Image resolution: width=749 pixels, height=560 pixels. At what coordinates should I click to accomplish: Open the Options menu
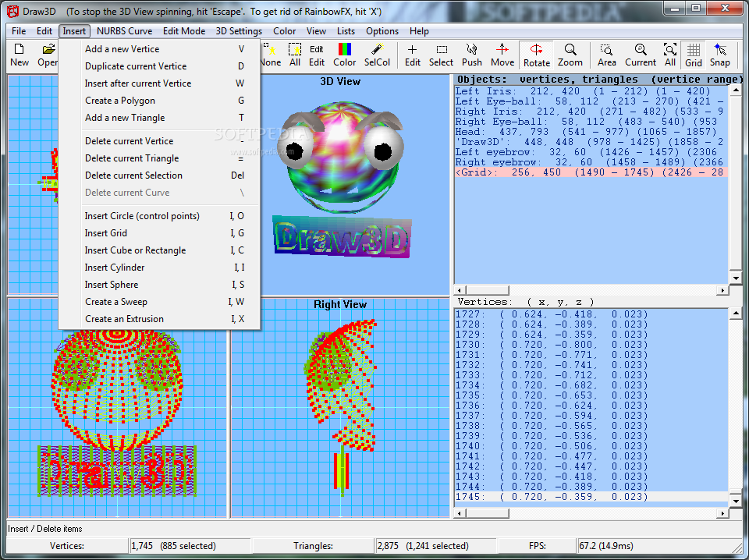[382, 31]
